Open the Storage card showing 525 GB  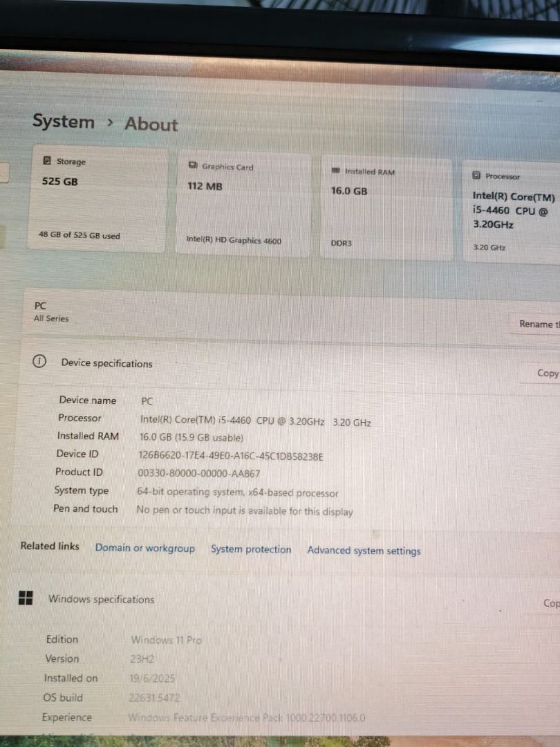[x=97, y=199]
